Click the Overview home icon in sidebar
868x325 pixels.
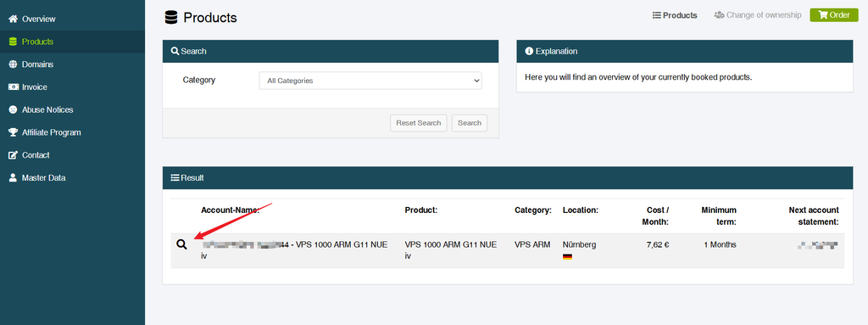tap(14, 19)
